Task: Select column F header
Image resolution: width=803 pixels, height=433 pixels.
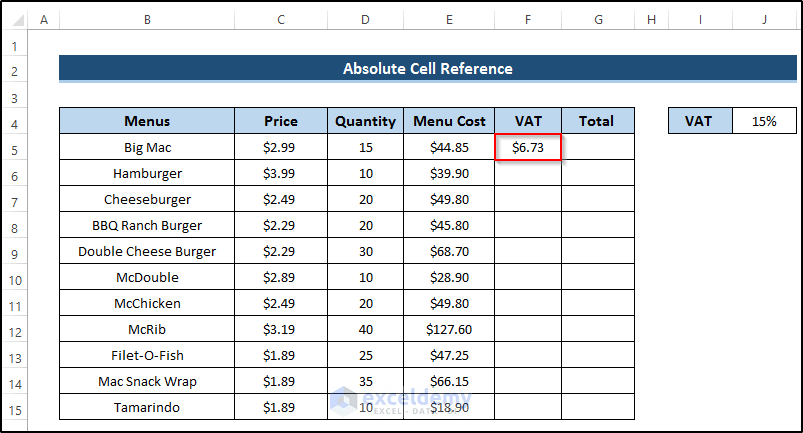Action: point(528,19)
